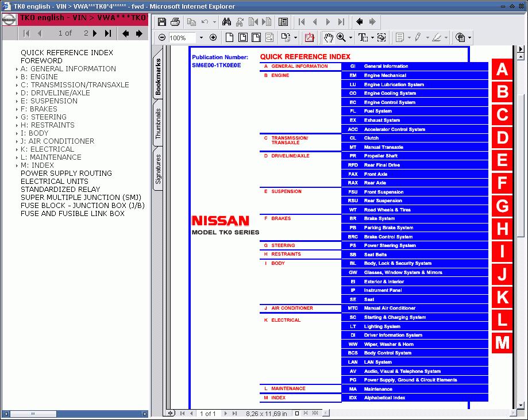Click the Save a Copy floppy disk icon

pos(162,22)
